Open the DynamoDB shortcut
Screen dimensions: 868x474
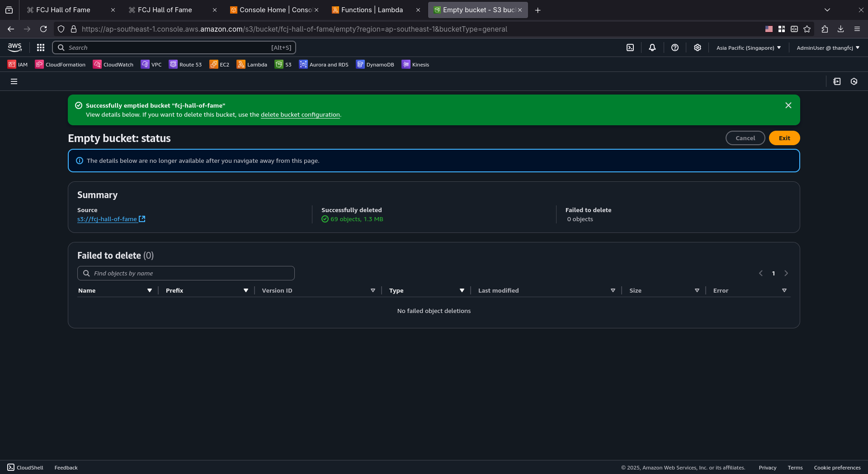tap(375, 64)
